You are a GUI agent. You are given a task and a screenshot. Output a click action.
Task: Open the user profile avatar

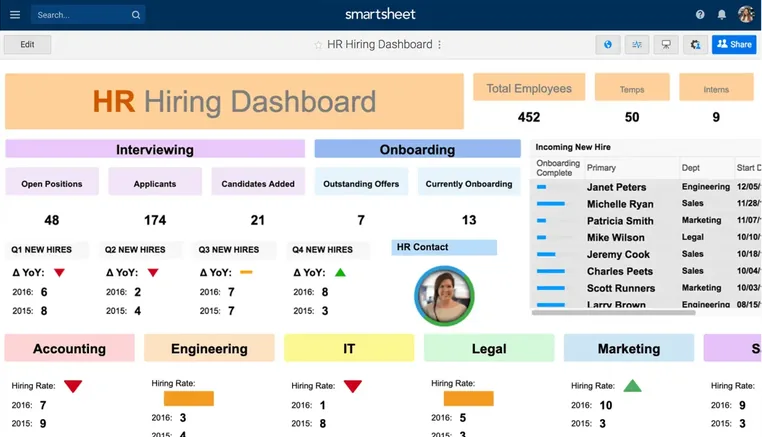(x=746, y=15)
